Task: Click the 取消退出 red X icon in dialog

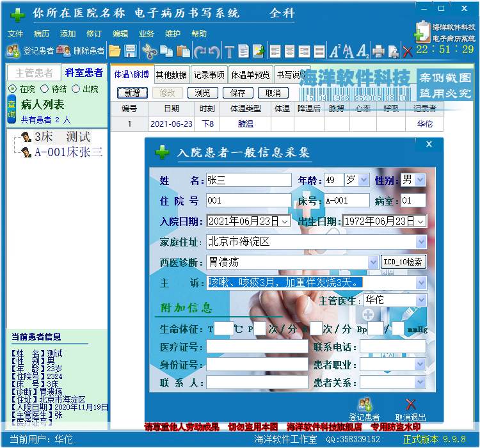Action: click(410, 408)
